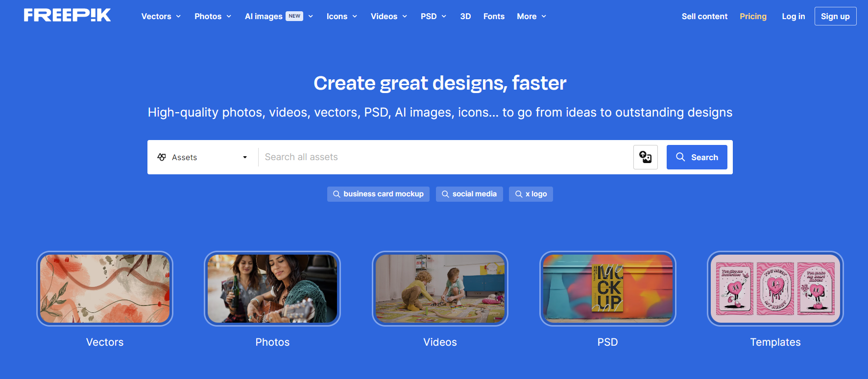Open the Templates category thumbnail
Viewport: 868px width, 379px height.
point(775,288)
